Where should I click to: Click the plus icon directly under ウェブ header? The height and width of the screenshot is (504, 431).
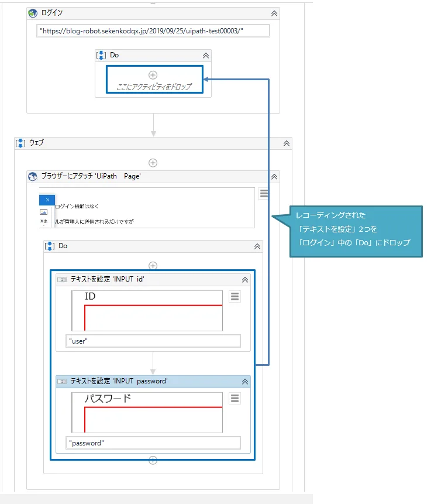click(153, 163)
